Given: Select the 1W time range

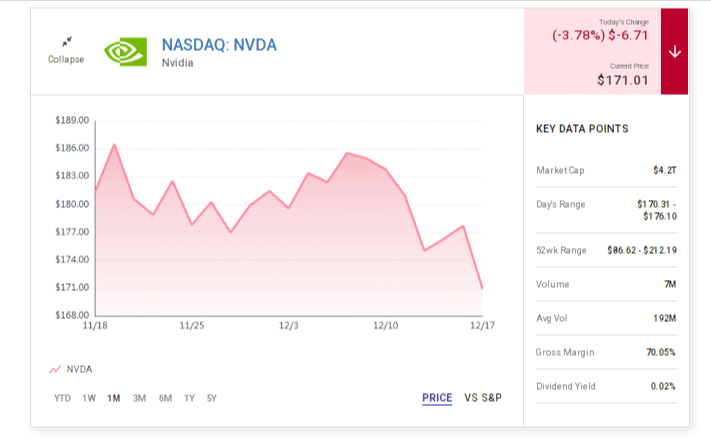Looking at the screenshot, I should coord(89,398).
